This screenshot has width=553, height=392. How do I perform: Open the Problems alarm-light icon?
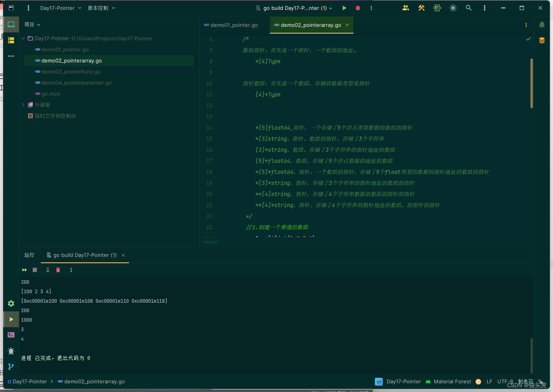(11, 351)
